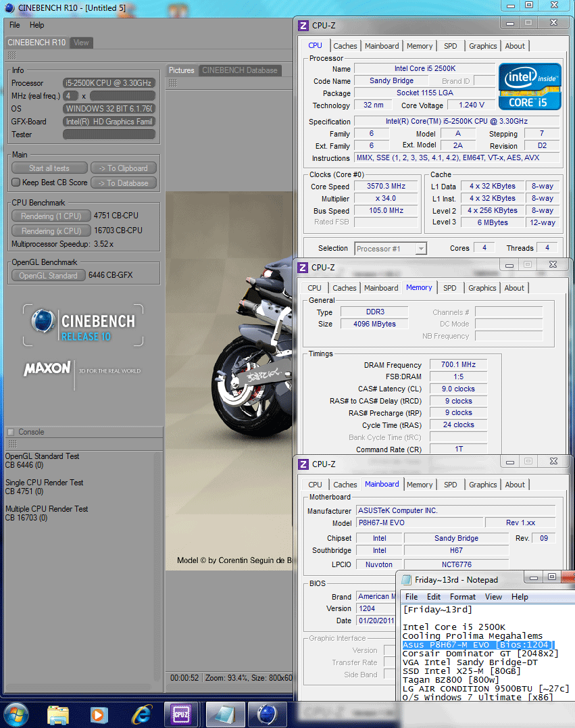Image resolution: width=575 pixels, height=728 pixels.
Task: Click the Core Voltage value 1.240 V
Action: (471, 105)
